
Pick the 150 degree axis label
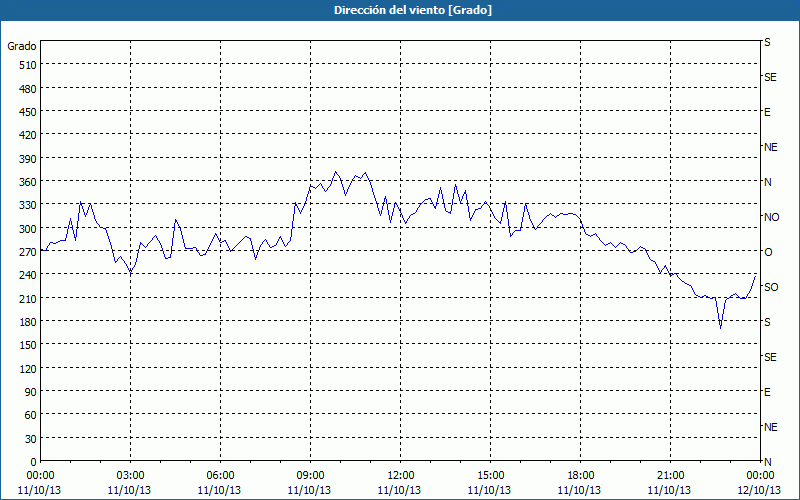(x=29, y=345)
